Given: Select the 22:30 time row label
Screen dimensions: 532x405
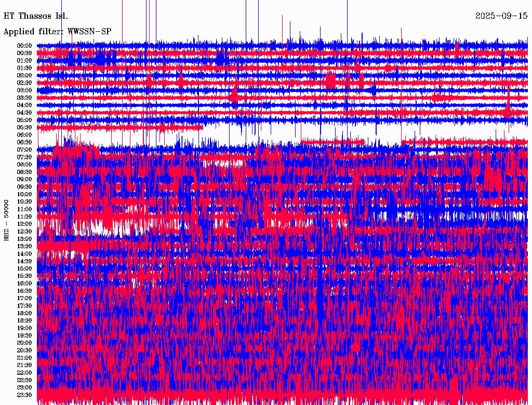Looking at the screenshot, I should point(24,380).
